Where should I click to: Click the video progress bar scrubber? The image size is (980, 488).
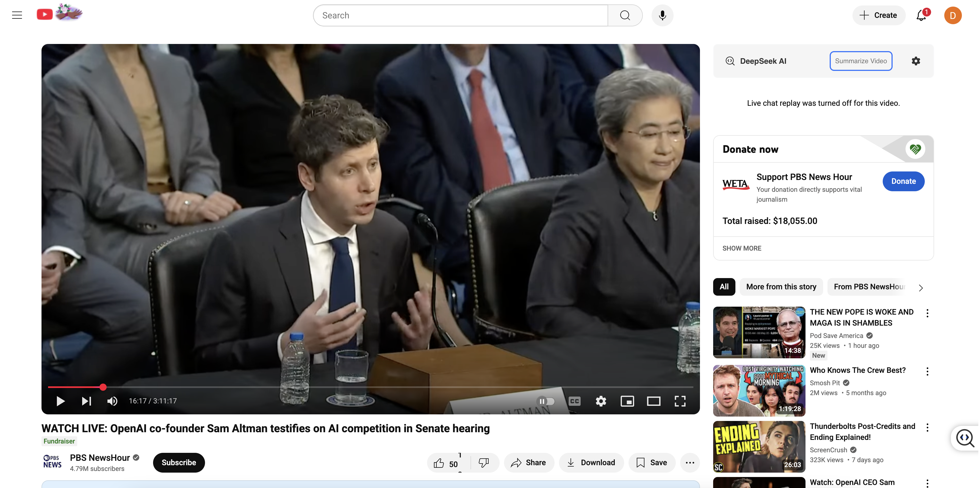pos(103,387)
